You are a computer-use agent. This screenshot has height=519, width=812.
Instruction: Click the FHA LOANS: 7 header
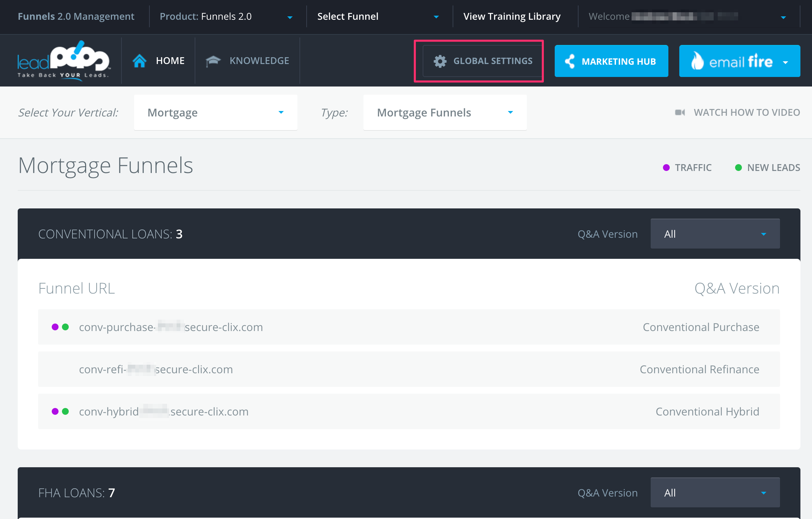point(77,493)
